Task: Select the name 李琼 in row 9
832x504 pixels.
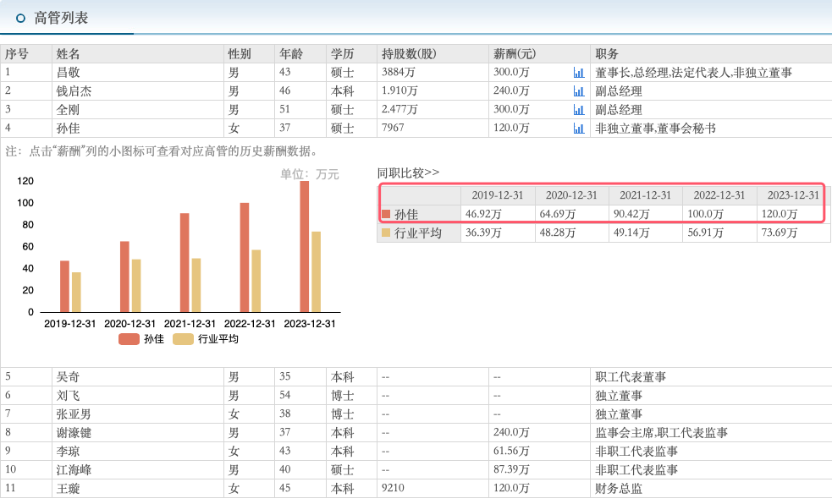Action: [x=68, y=451]
